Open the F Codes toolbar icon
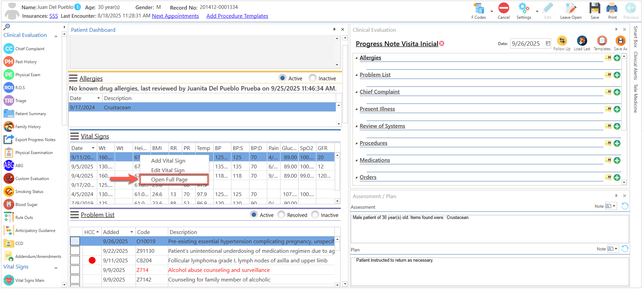Image resolution: width=644 pixels, height=289 pixels. [x=479, y=9]
